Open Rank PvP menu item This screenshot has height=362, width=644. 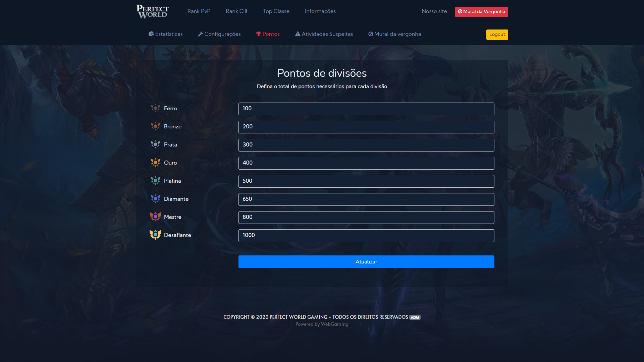click(x=199, y=11)
